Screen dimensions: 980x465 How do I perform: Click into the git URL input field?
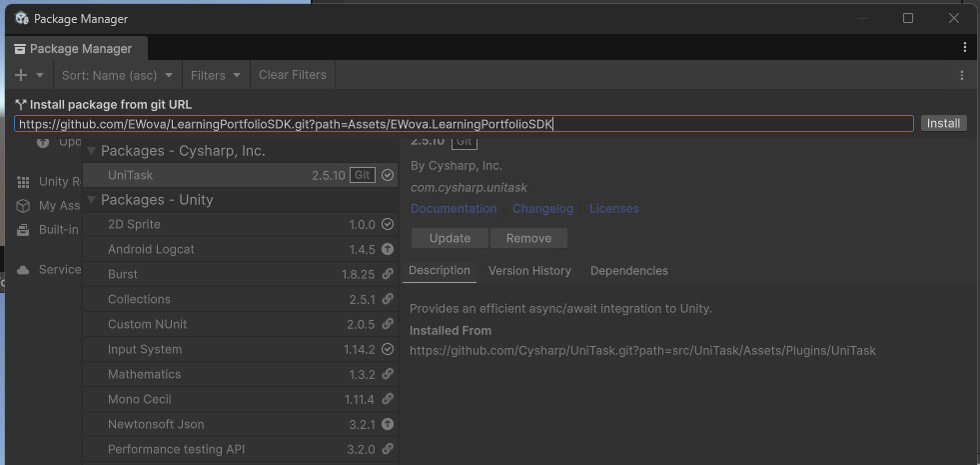(464, 124)
